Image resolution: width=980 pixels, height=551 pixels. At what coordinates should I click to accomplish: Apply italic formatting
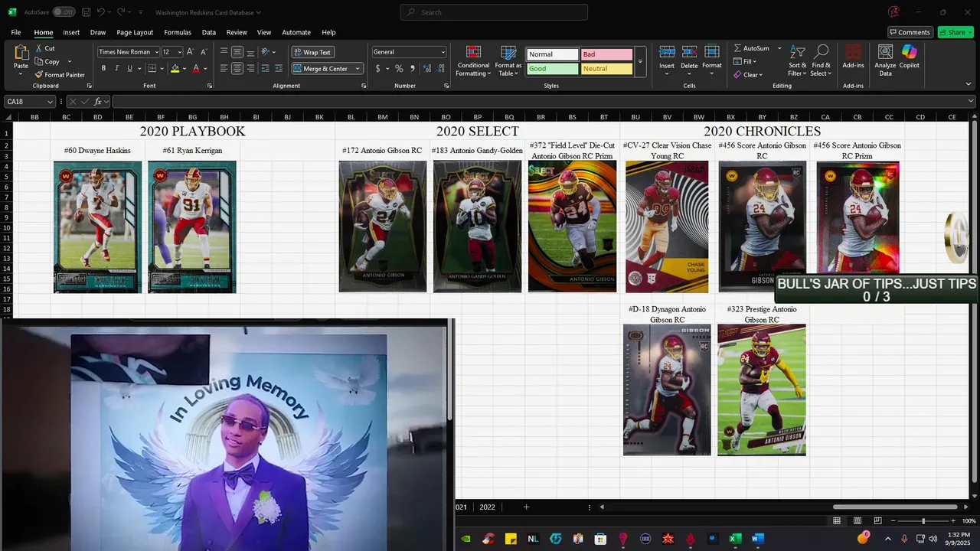(x=116, y=68)
